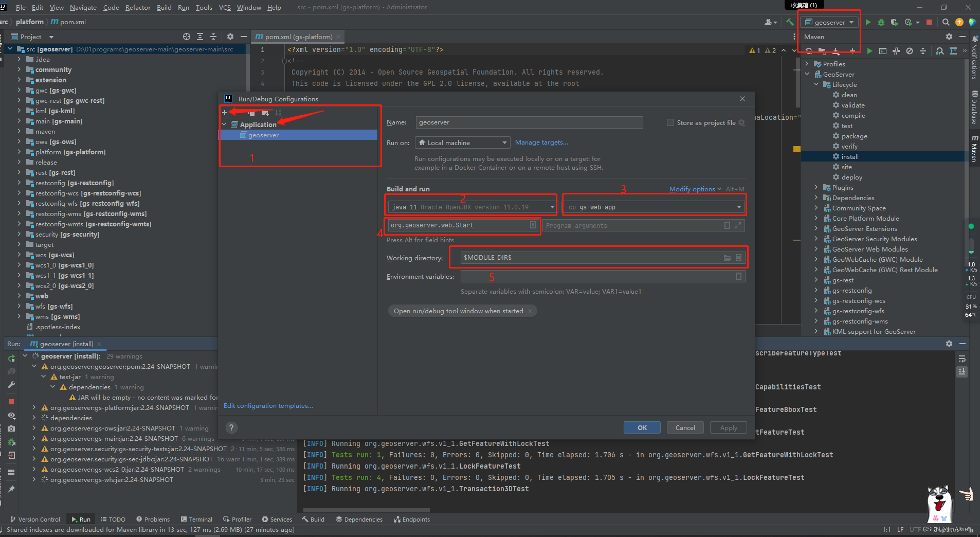The image size is (980, 537).
Task: Open the VCS menu
Action: point(225,7)
